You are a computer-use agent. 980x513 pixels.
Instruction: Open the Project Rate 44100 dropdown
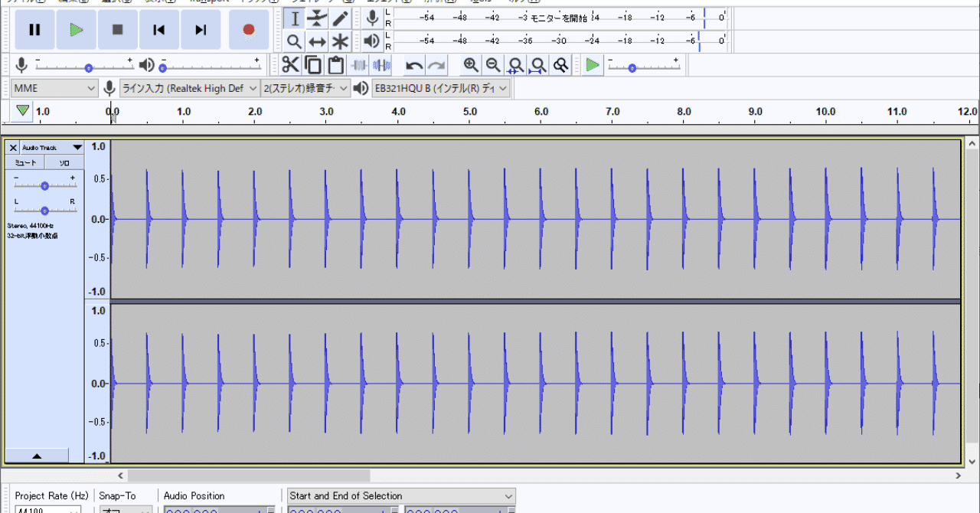(x=47, y=509)
